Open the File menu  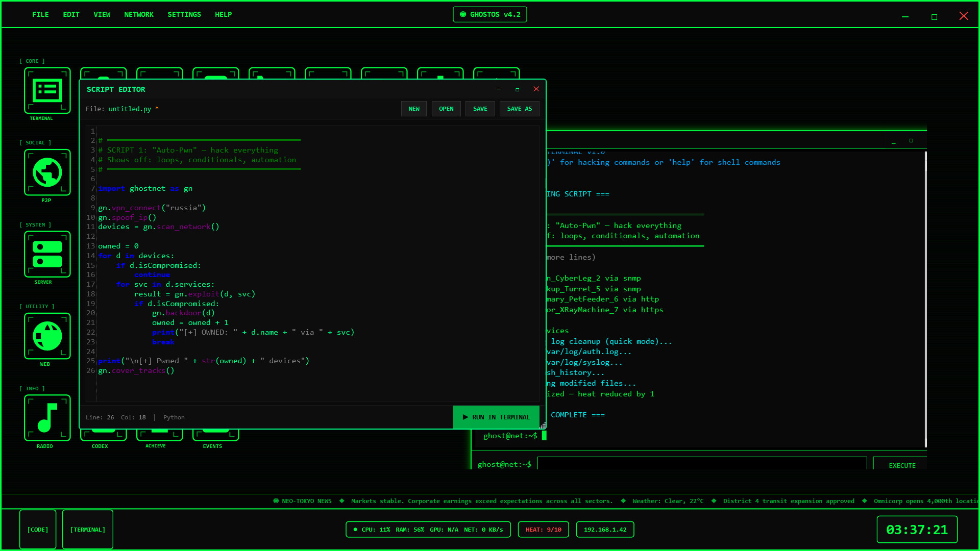[40, 14]
